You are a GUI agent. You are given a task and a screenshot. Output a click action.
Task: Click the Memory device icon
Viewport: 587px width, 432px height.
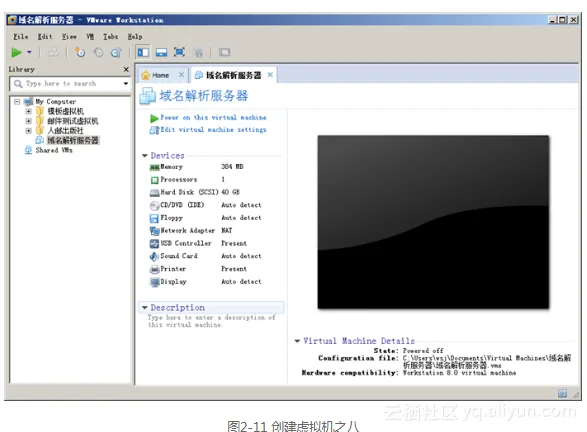[x=154, y=167]
